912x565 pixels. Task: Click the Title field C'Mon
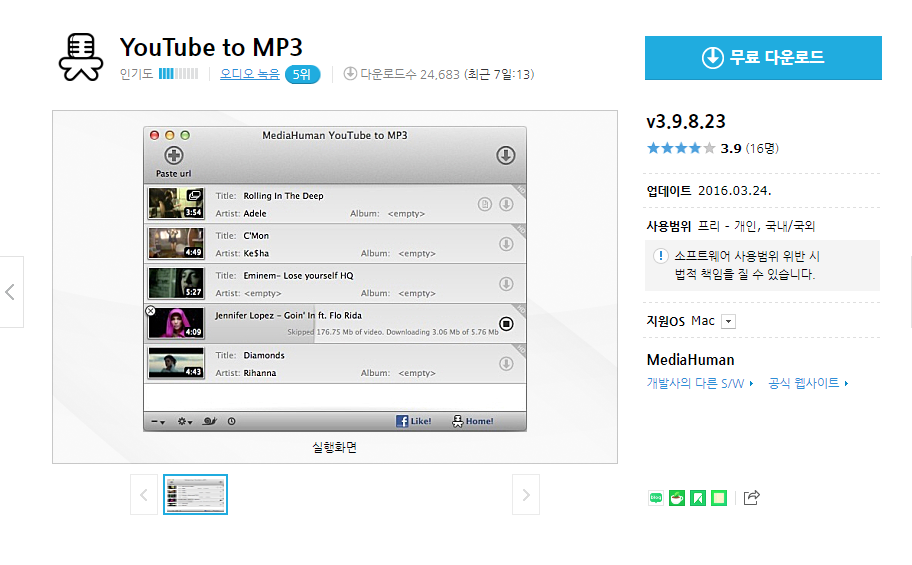pos(256,236)
